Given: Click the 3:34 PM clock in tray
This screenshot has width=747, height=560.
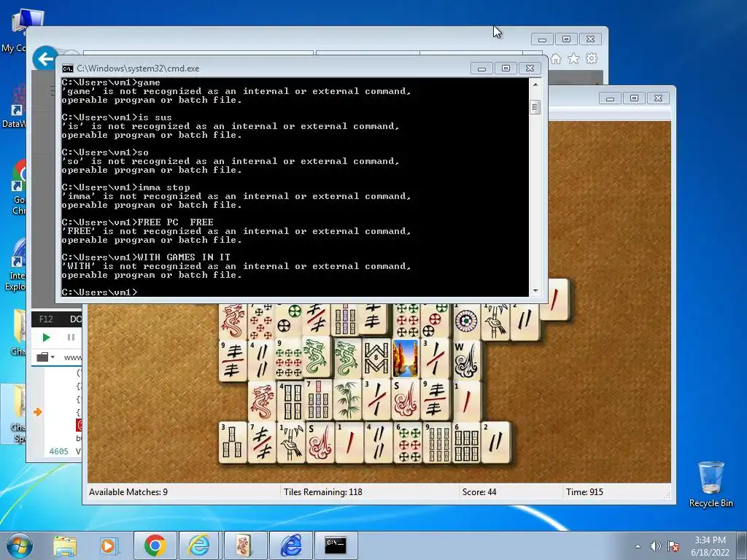Looking at the screenshot, I should pyautogui.click(x=710, y=540).
